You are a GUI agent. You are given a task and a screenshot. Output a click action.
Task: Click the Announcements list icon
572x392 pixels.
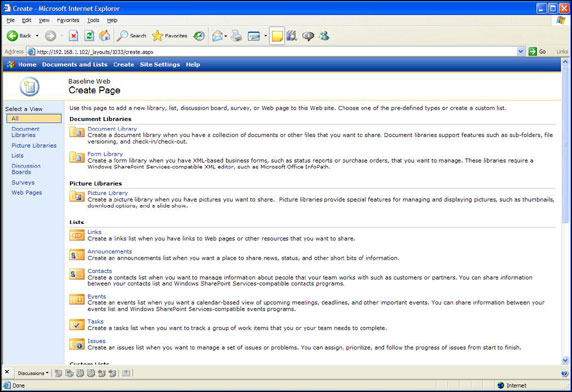point(77,255)
